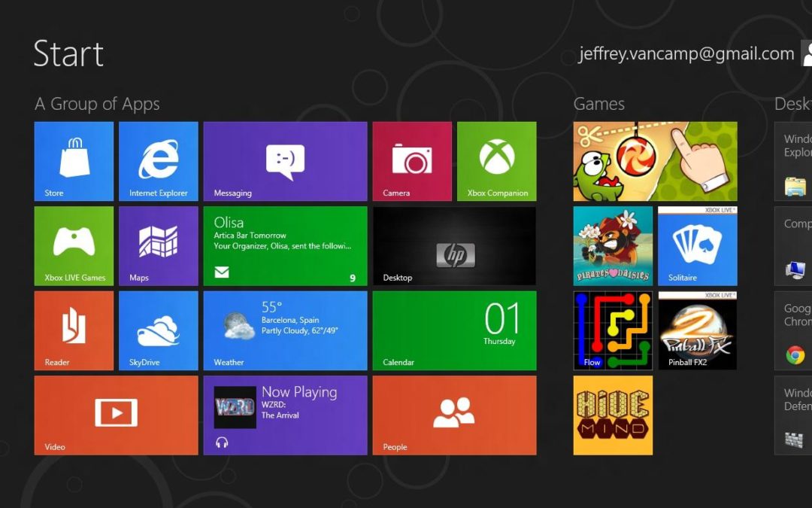The height and width of the screenshot is (508, 812).
Task: Open the Desktop tile with HP logo
Action: pyautogui.click(x=455, y=245)
